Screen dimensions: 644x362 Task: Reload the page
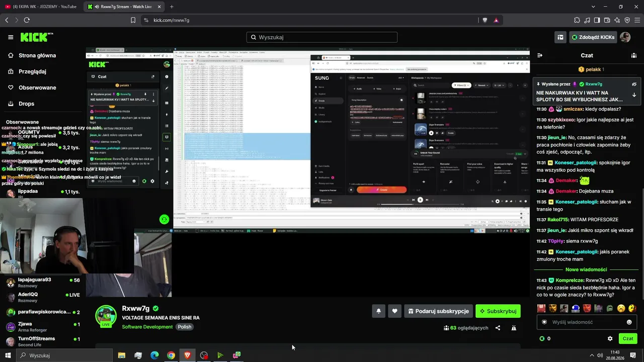(x=27, y=20)
